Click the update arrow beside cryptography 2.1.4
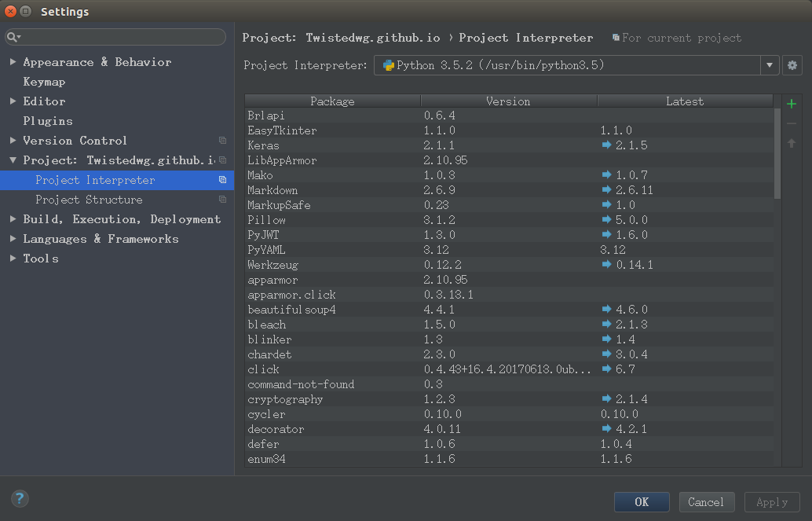 (x=606, y=399)
